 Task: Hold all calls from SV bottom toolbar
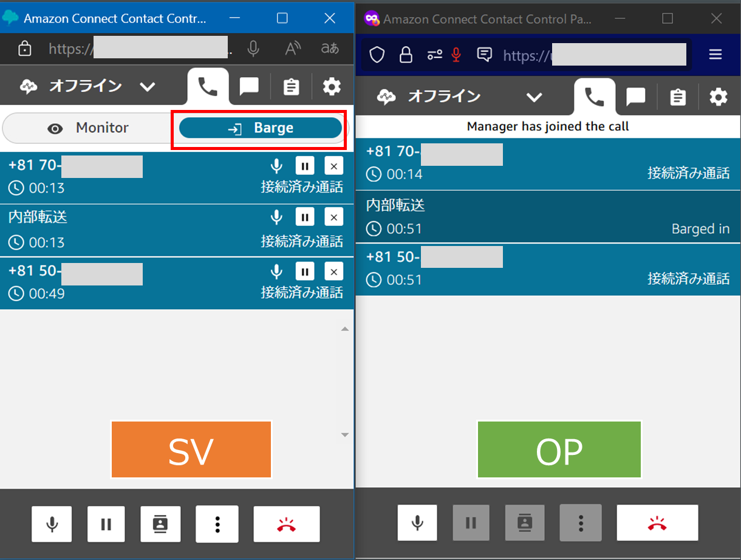(106, 524)
